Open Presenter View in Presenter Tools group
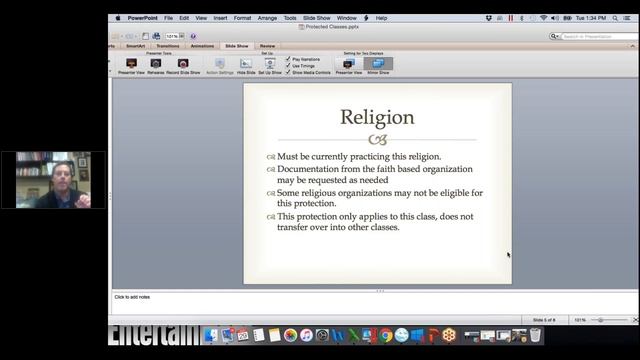Viewport: 640px width, 360px height. [131, 66]
